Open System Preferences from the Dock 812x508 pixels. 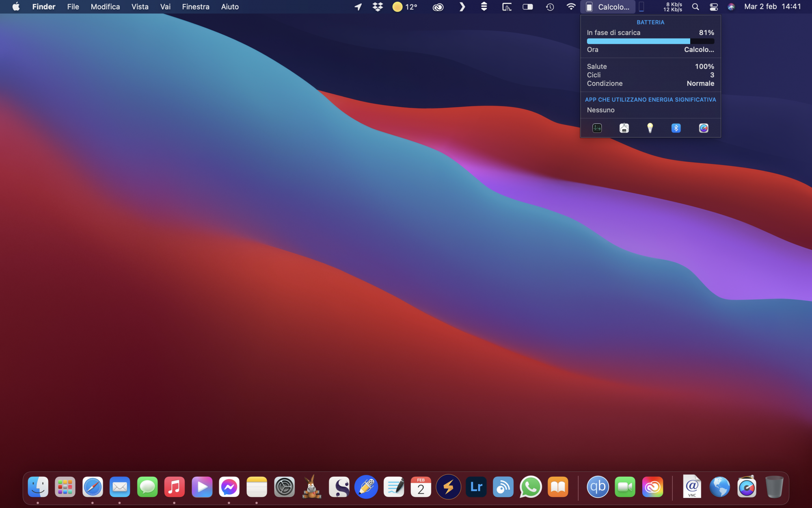(284, 487)
